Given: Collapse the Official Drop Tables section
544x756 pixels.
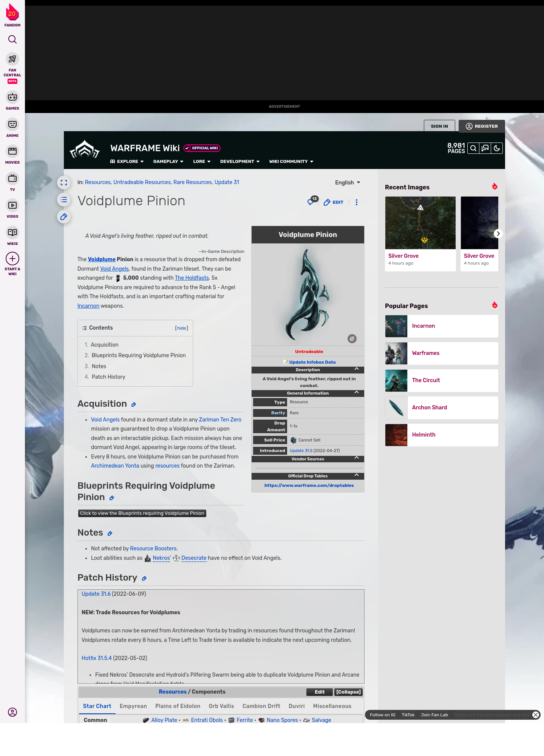Looking at the screenshot, I should click(357, 475).
